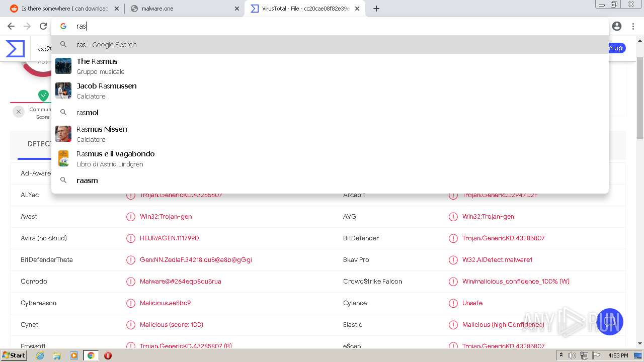Click the 'CrowdStrike Falcon' engine name
644x362 pixels.
(x=372, y=282)
